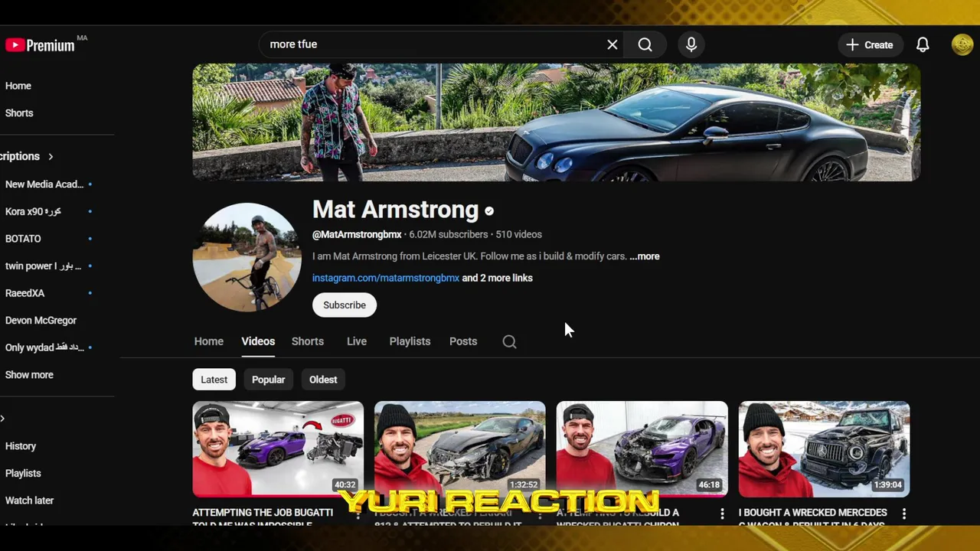Viewport: 980px width, 551px height.
Task: Open the notifications bell
Action: (923, 44)
